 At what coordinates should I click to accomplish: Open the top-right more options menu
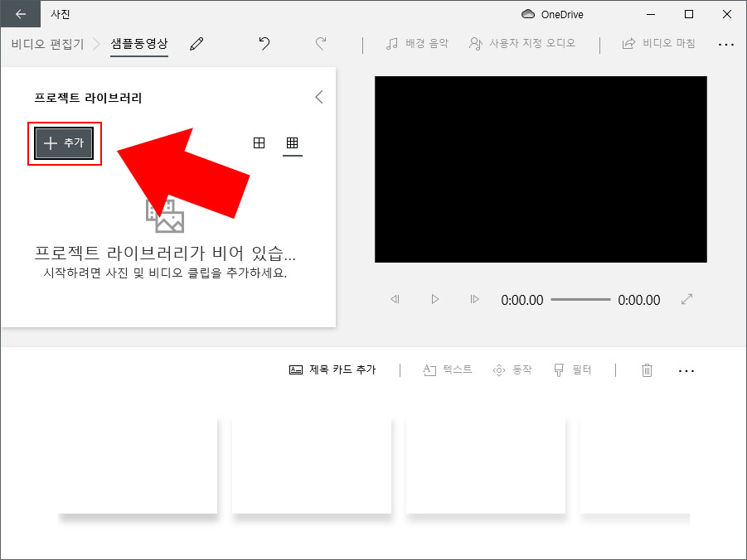726,45
